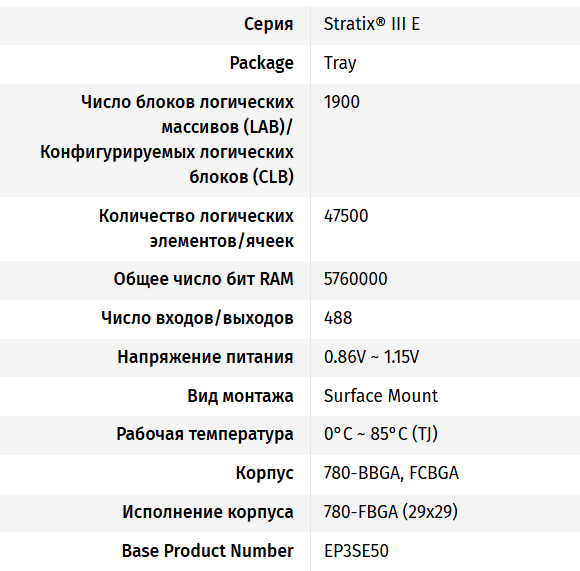Viewport: 580px width, 571px height.
Task: Click the Base Product Number label
Action: [x=208, y=551]
